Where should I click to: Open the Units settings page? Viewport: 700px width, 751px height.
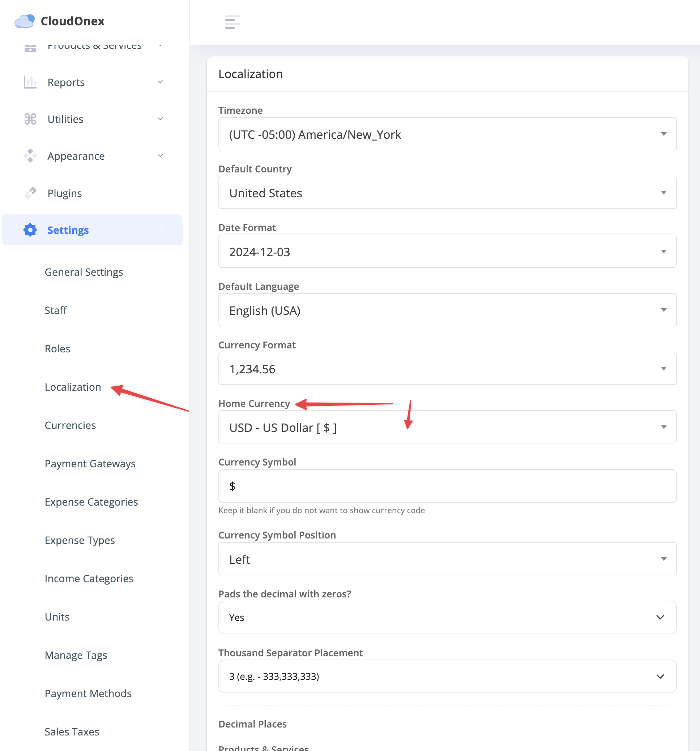(x=57, y=617)
